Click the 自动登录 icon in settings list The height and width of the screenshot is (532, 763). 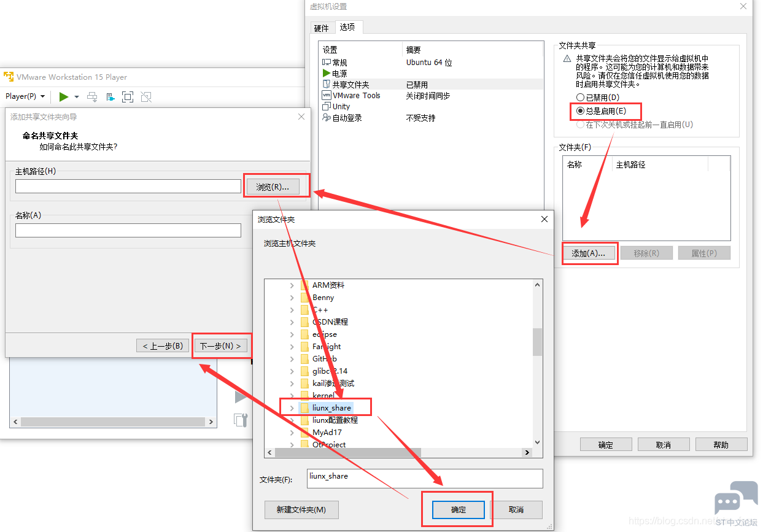point(327,118)
